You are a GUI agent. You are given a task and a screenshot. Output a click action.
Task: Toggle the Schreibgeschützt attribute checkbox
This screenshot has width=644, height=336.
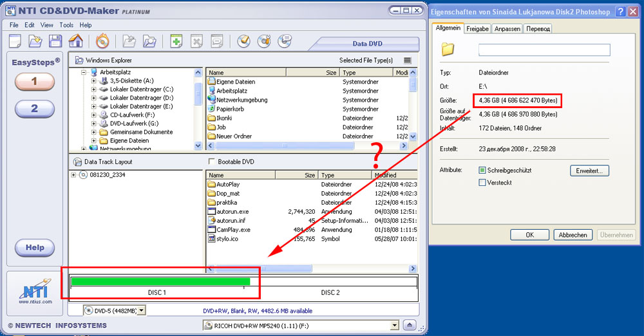tap(482, 170)
